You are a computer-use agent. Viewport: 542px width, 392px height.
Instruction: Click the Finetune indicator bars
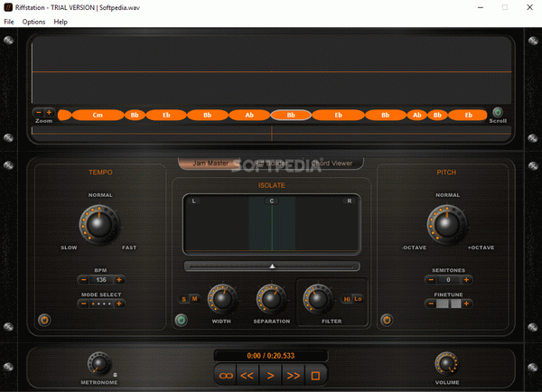click(448, 303)
